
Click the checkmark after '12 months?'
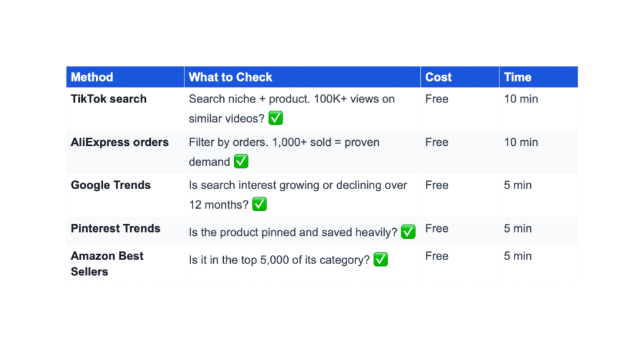[259, 204]
